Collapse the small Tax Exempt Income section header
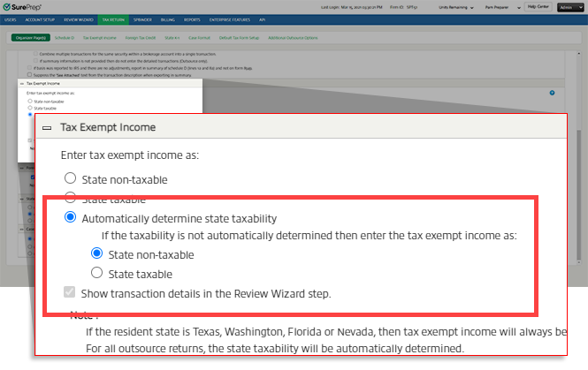 [x=22, y=84]
